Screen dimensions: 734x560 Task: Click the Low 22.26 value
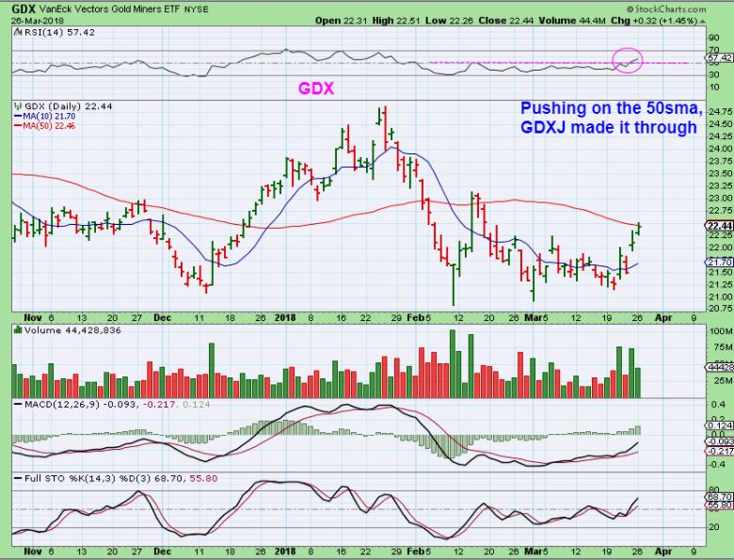click(x=449, y=21)
